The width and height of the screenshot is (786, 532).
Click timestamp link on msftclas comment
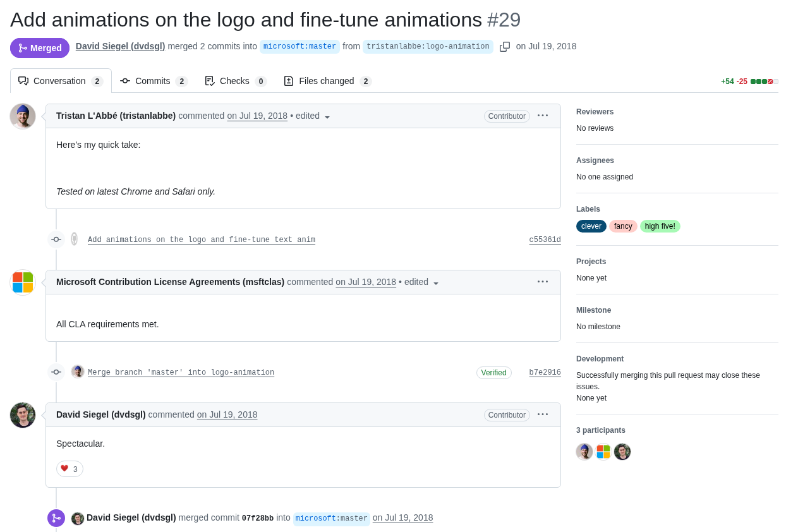click(x=366, y=282)
